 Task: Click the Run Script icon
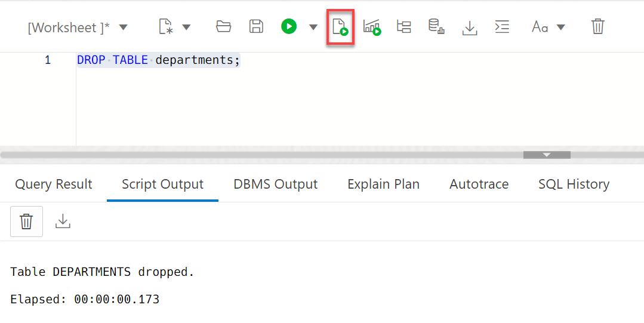(340, 27)
